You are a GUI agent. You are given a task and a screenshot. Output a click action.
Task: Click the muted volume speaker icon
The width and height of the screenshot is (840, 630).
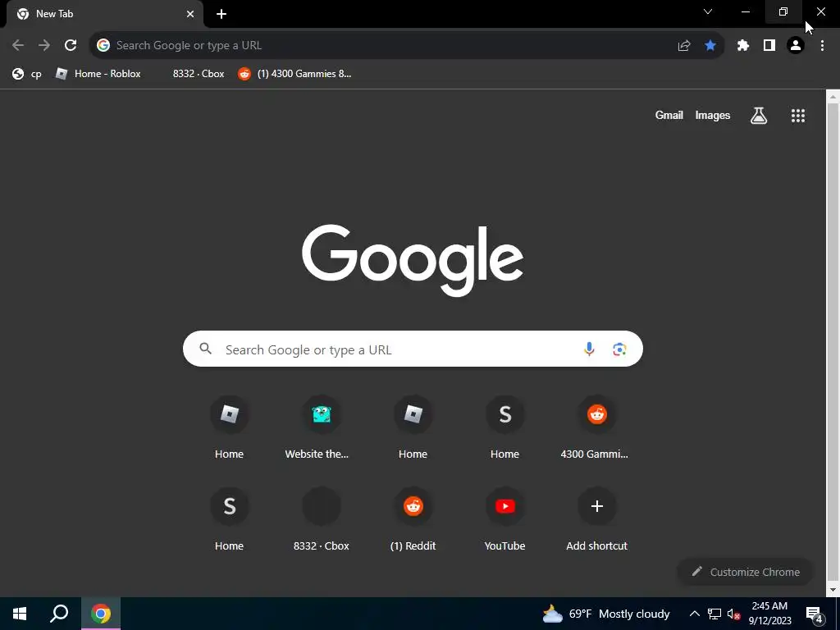(734, 614)
